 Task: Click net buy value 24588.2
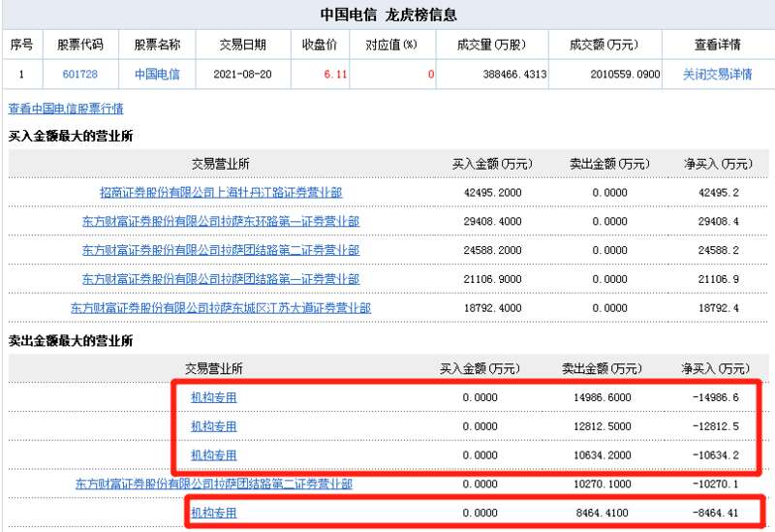(x=718, y=250)
